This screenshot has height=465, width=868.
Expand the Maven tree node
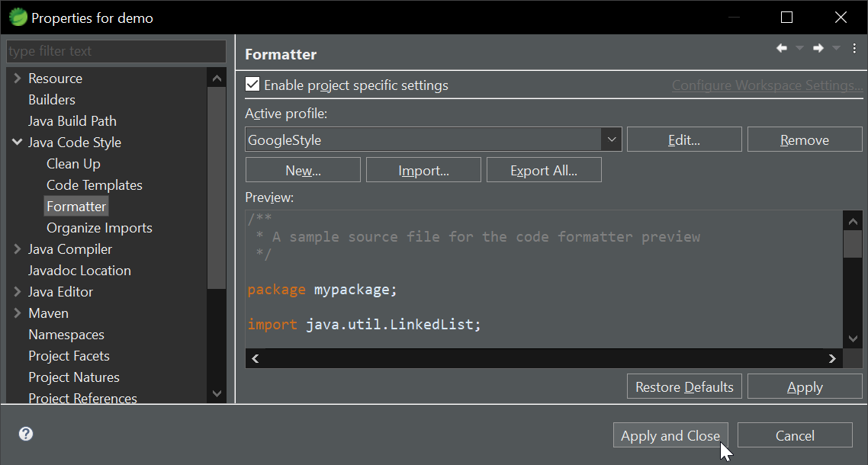(17, 313)
